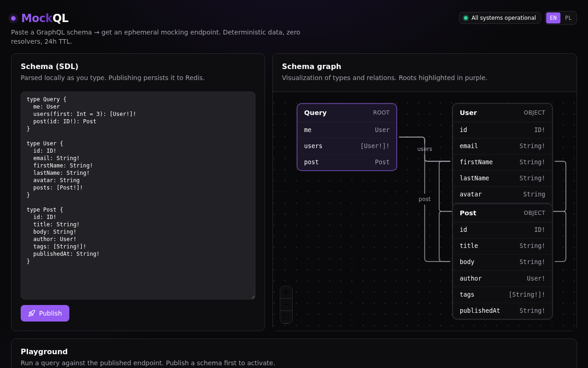Zoom in on the schema graph
588x368 pixels.
point(286,292)
